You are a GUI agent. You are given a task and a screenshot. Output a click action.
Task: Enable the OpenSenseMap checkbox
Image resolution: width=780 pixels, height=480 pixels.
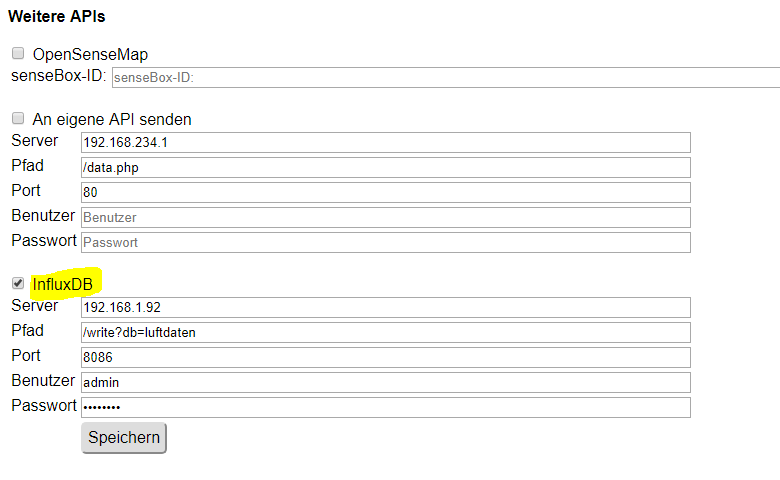(18, 54)
